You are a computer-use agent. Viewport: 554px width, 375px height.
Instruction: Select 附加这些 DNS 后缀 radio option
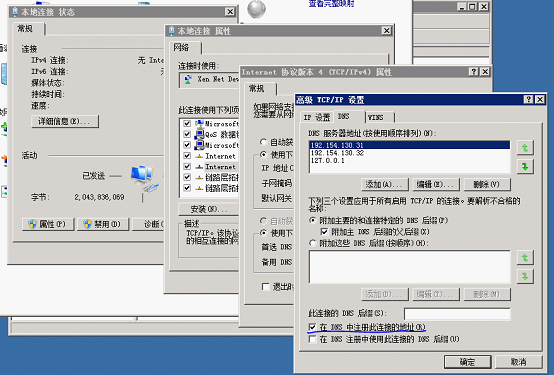[312, 244]
